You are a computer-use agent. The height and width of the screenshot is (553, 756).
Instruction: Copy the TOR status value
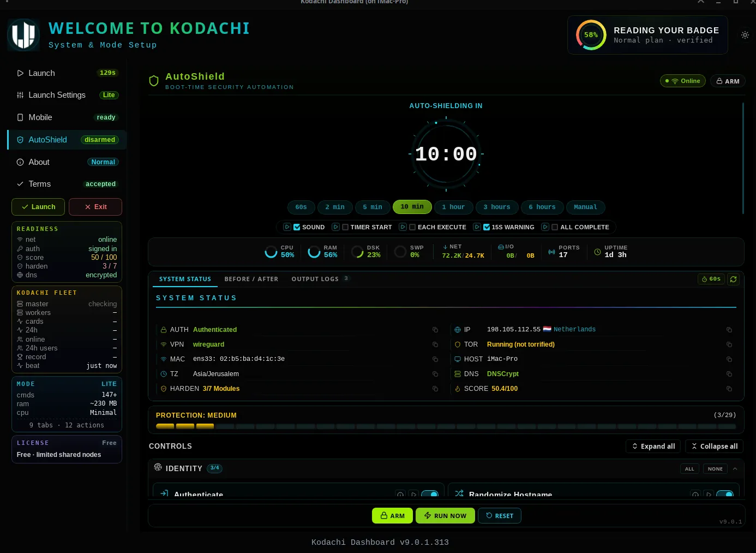click(729, 344)
